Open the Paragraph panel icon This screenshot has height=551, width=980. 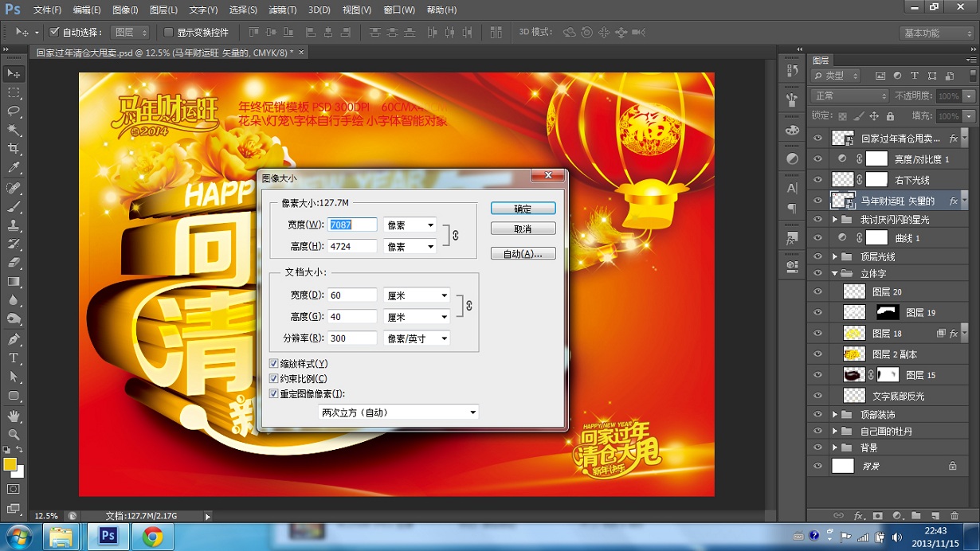792,209
